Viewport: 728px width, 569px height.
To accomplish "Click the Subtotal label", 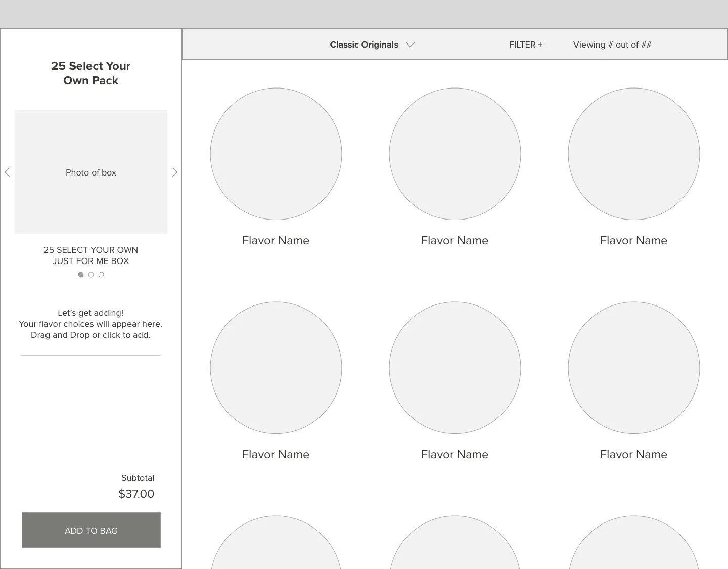I will tap(138, 478).
